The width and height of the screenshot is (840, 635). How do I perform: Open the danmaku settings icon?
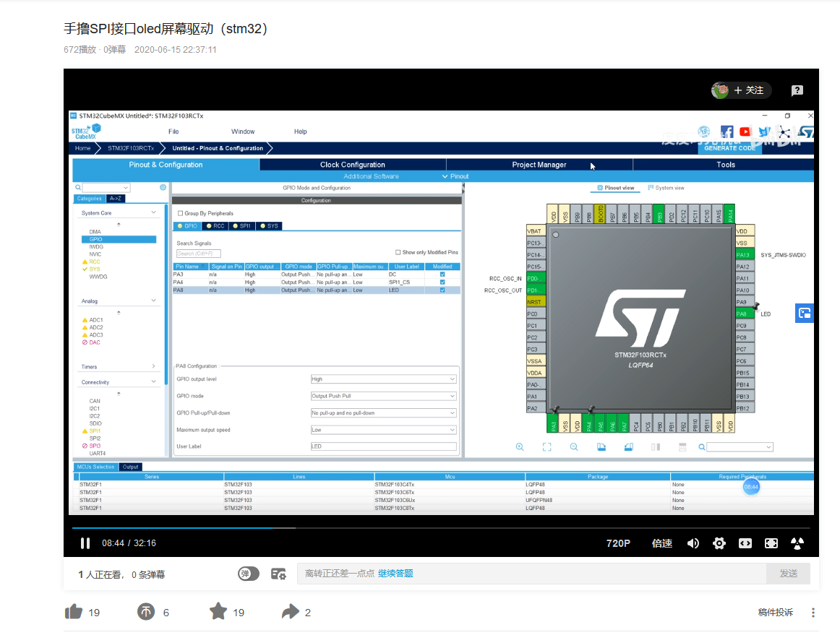tap(278, 574)
